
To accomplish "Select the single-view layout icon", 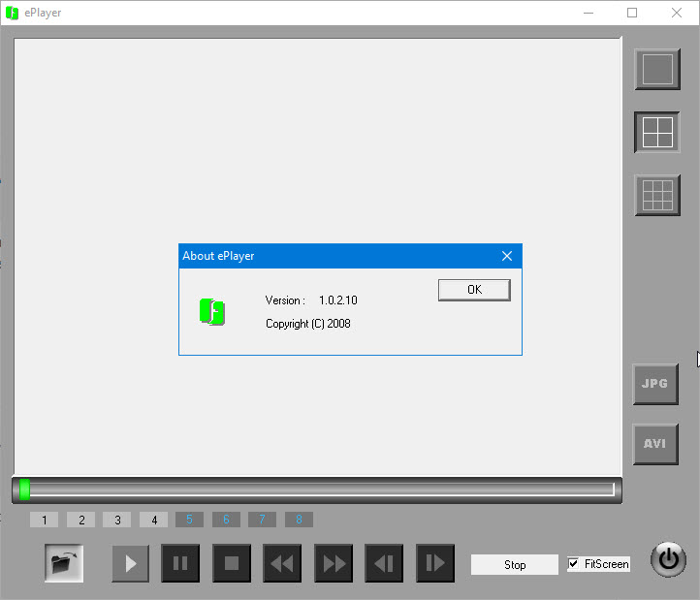I will click(657, 69).
